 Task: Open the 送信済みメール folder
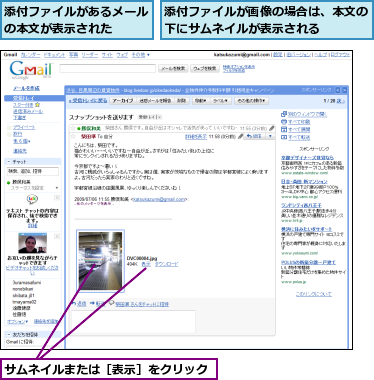coord(28,111)
